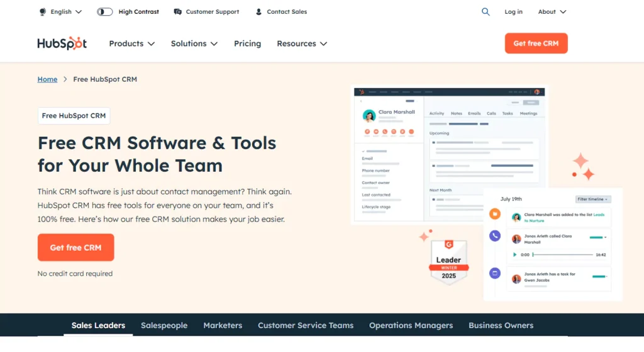Click 'Leads to Nurture' link in timeline

click(x=564, y=217)
